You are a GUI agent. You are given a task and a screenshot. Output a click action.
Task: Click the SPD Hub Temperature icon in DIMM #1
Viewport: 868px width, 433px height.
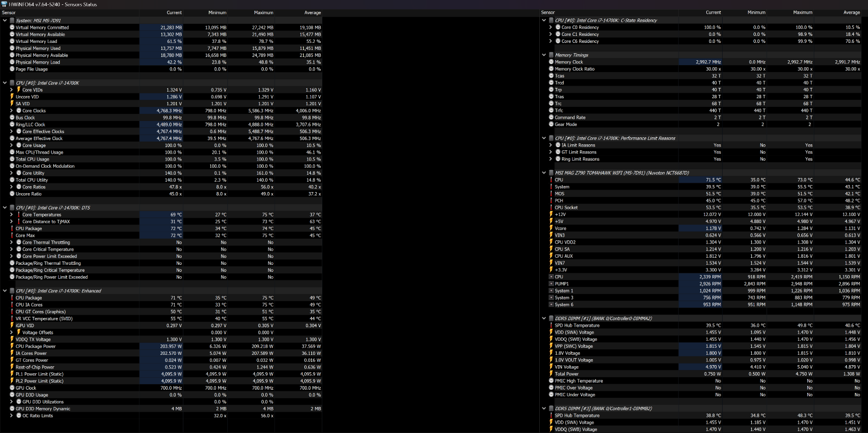coord(551,326)
